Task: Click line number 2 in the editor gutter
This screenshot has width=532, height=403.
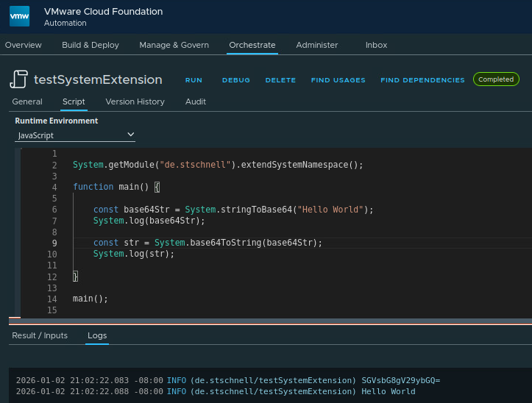Action: coord(54,165)
